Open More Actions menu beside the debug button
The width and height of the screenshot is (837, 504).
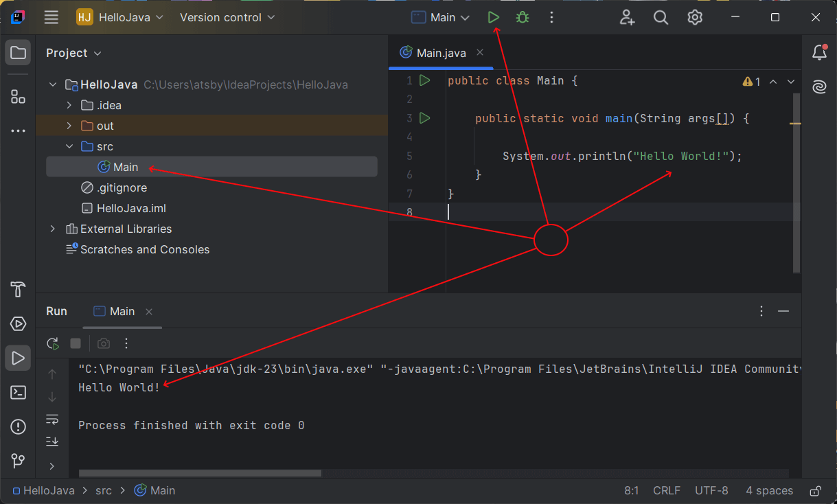point(551,17)
